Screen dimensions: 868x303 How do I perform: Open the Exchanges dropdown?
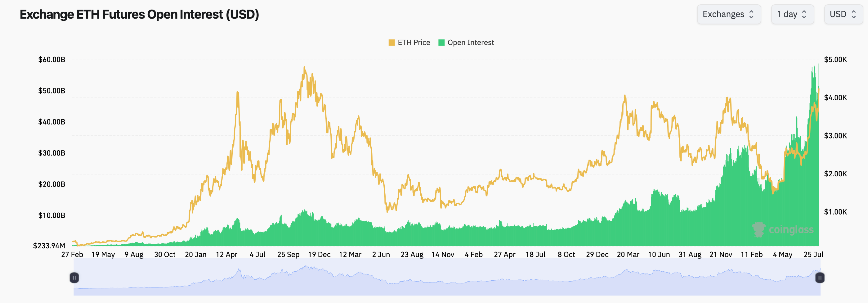729,14
